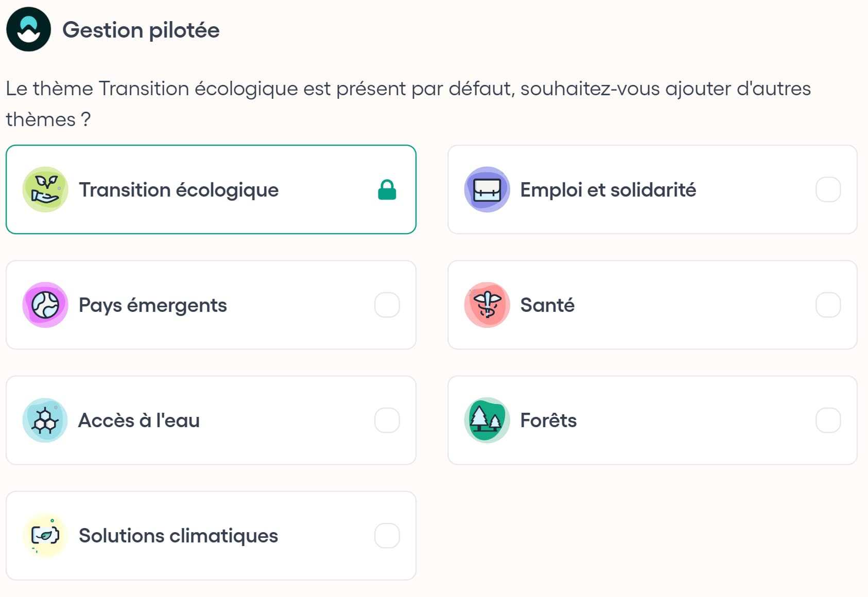Select the Emploi et solidarité checkbox
This screenshot has height=597, width=868.
tap(828, 189)
